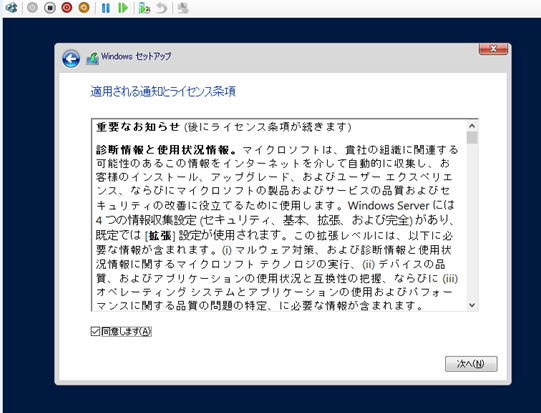Click the license text scroll-up arrow
This screenshot has height=413, width=541.
[x=472, y=126]
